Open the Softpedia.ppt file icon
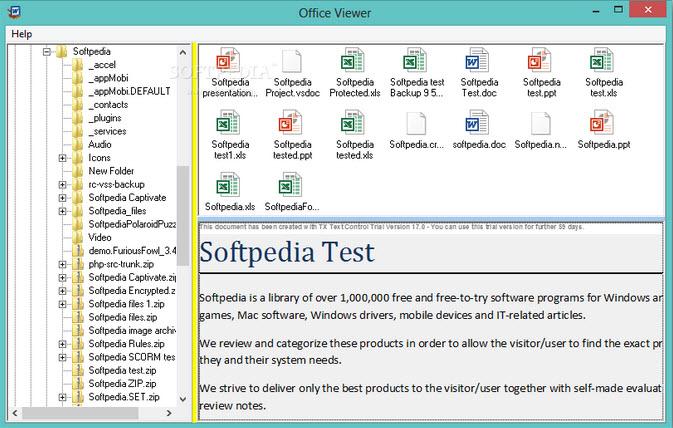The height and width of the screenshot is (428, 673). click(601, 122)
